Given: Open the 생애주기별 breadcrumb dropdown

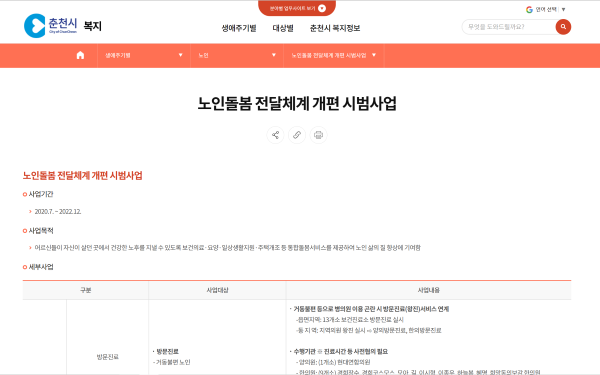Looking at the screenshot, I should coord(144,55).
